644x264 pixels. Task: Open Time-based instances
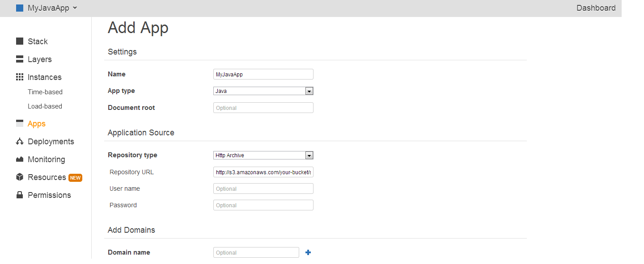pos(45,92)
